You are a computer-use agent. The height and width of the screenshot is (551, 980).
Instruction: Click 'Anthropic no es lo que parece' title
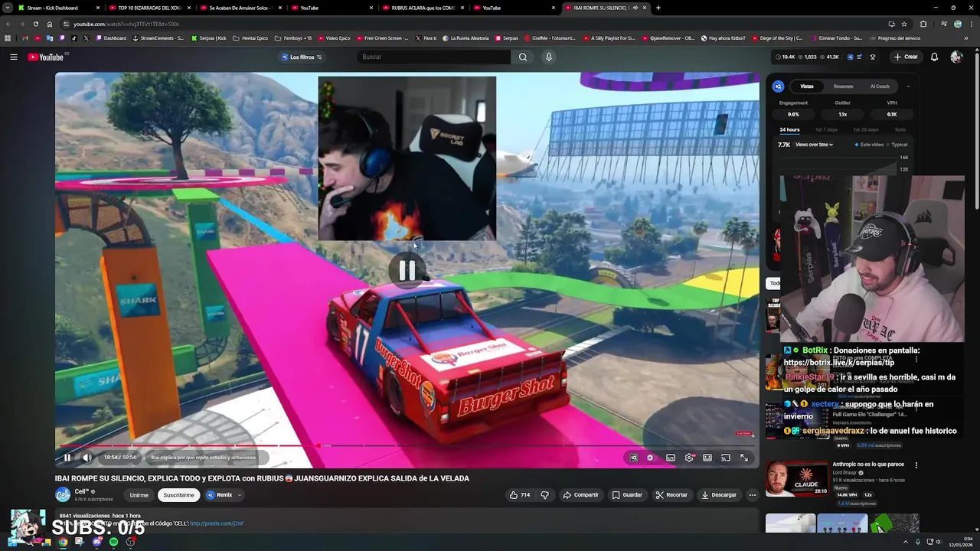(868, 465)
